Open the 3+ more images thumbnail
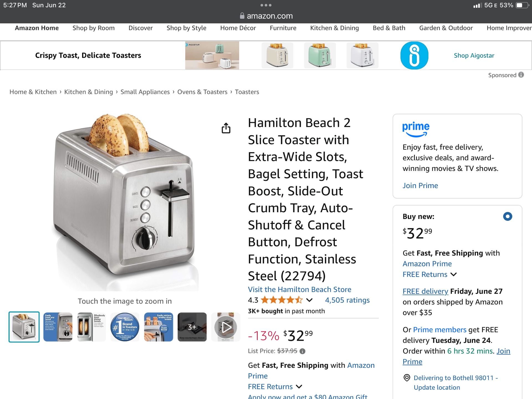Viewport: 532px width, 399px height. point(192,327)
